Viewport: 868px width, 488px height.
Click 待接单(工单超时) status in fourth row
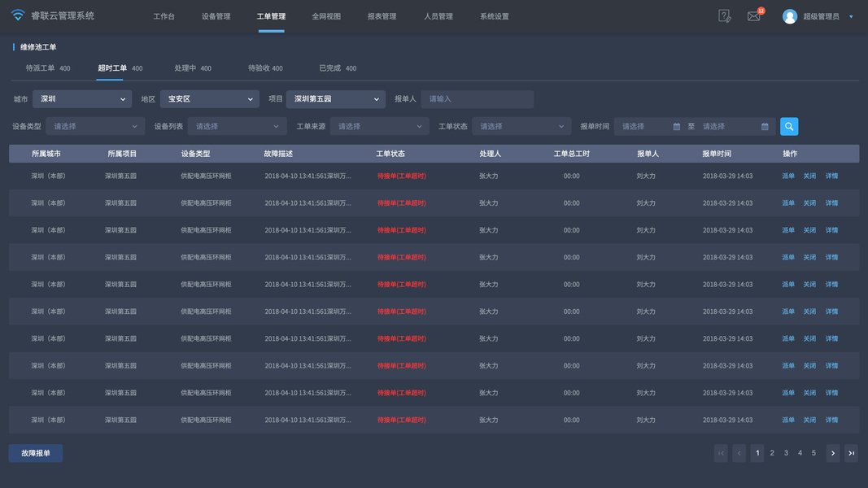pos(401,257)
